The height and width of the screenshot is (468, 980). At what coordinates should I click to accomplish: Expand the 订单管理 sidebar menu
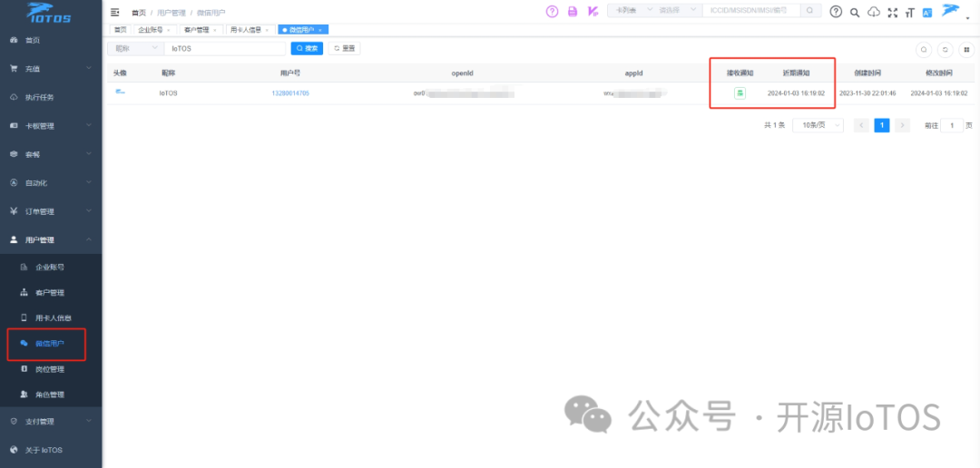[51, 211]
